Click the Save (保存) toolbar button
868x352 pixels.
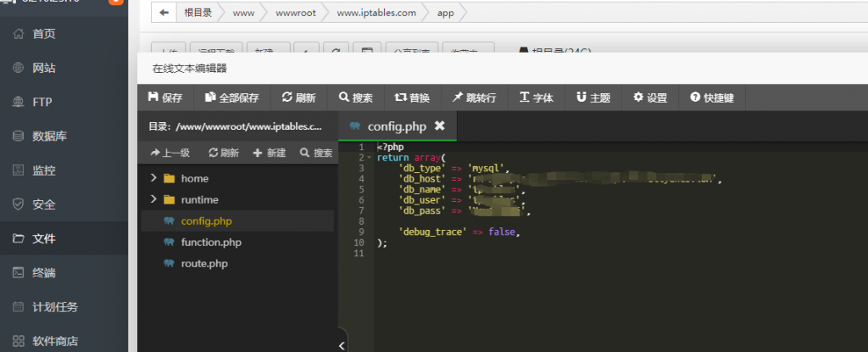(165, 98)
